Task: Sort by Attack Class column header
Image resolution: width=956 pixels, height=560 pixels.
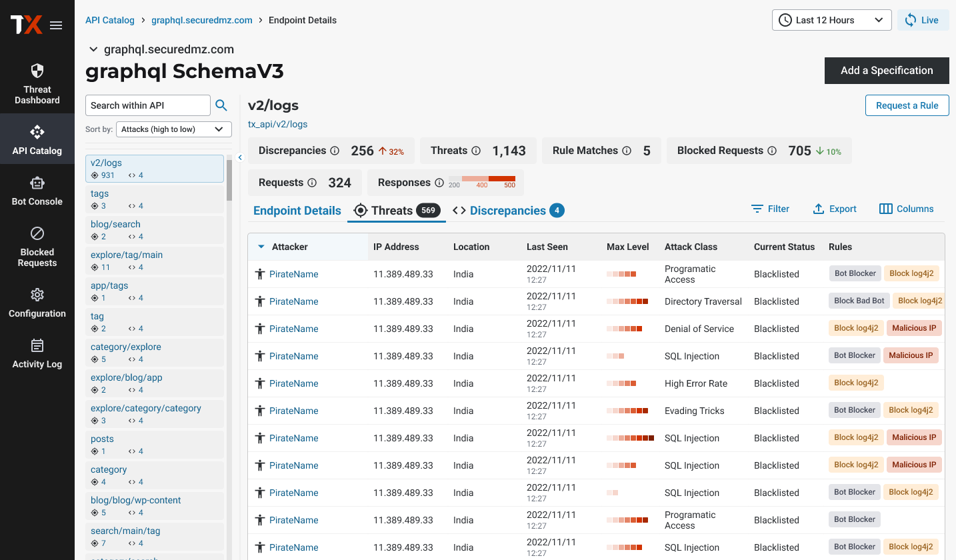Action: click(691, 247)
